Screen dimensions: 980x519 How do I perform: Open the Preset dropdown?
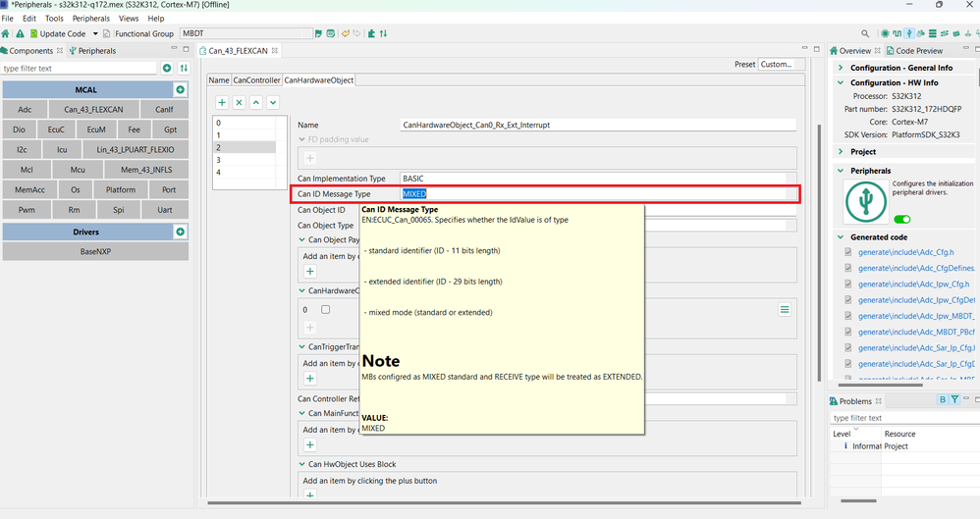[x=782, y=65]
